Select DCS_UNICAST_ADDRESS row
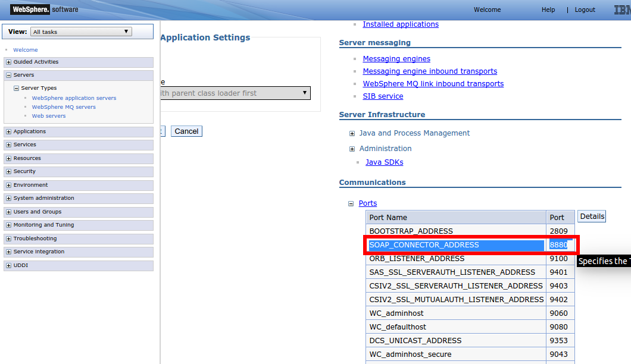This screenshot has width=631, height=364. [470, 340]
